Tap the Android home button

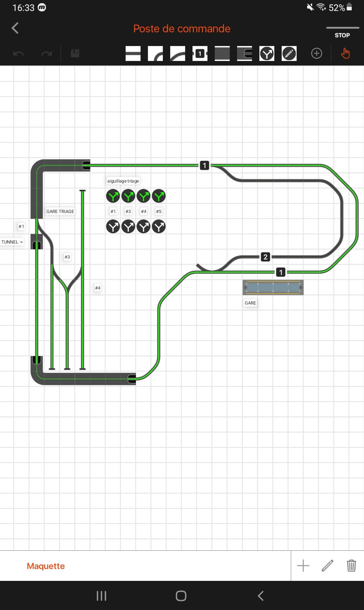click(181, 596)
